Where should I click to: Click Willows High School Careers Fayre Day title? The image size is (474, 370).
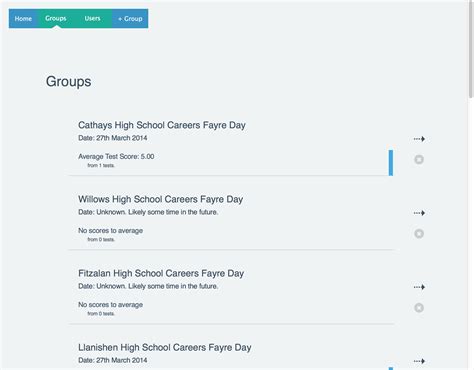160,199
